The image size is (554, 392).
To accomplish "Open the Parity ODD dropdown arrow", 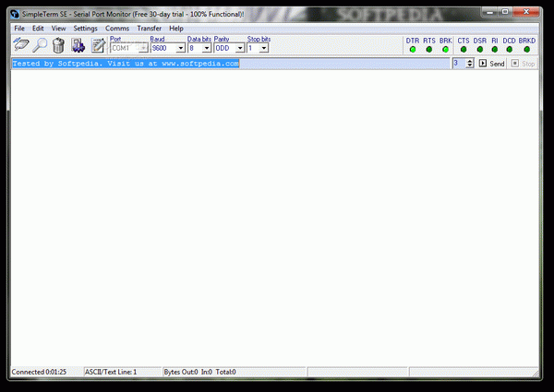I will (240, 48).
